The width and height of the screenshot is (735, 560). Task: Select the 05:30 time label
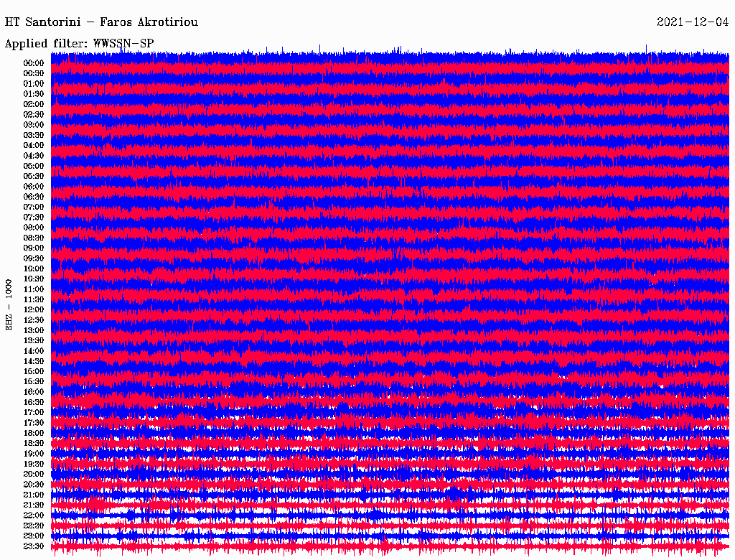[33, 176]
